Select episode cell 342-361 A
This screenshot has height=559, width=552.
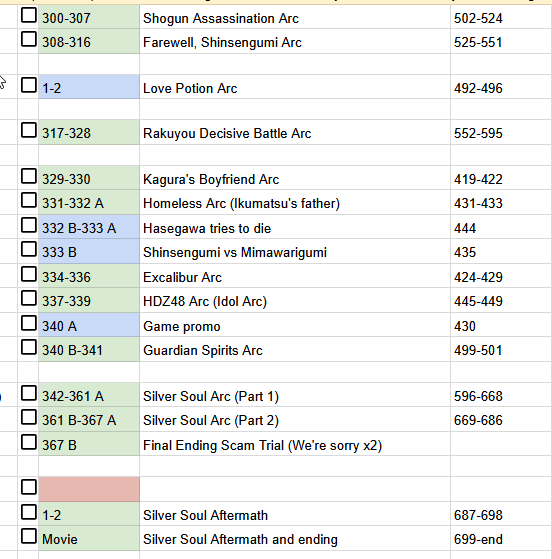point(89,395)
